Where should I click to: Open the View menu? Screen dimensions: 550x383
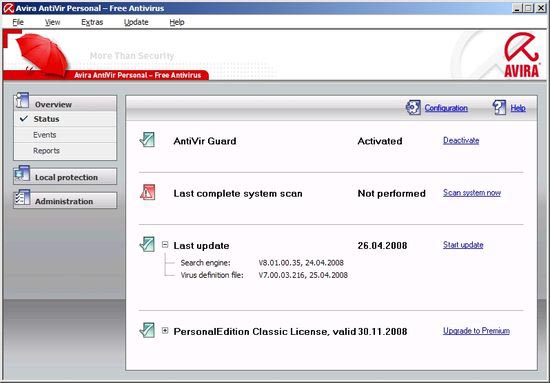(52, 22)
